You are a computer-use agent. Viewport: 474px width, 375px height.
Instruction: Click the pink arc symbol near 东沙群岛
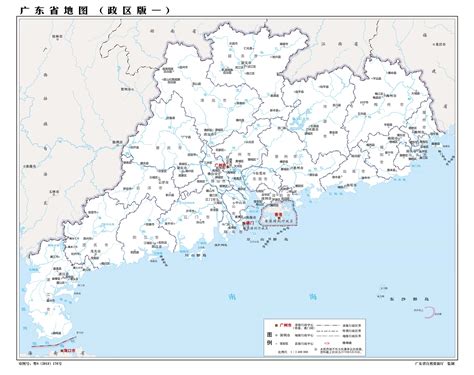pos(429,313)
